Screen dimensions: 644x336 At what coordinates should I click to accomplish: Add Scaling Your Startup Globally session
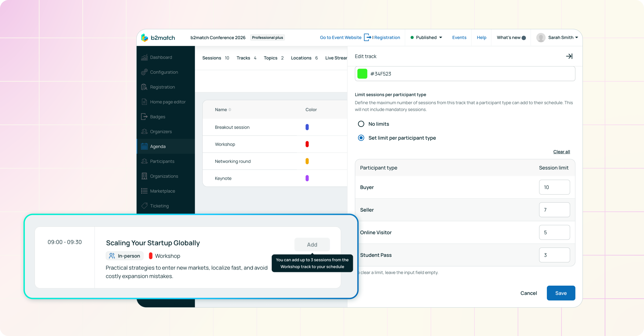pyautogui.click(x=312, y=245)
